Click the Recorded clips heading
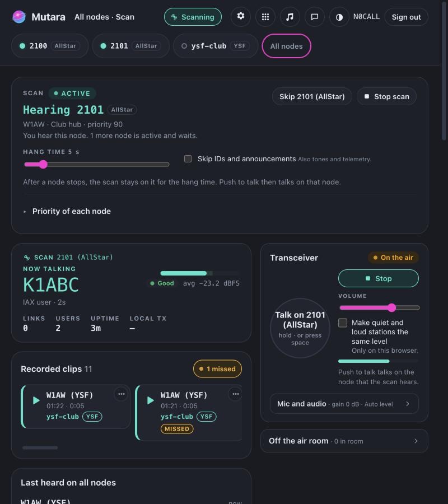 click(x=52, y=369)
